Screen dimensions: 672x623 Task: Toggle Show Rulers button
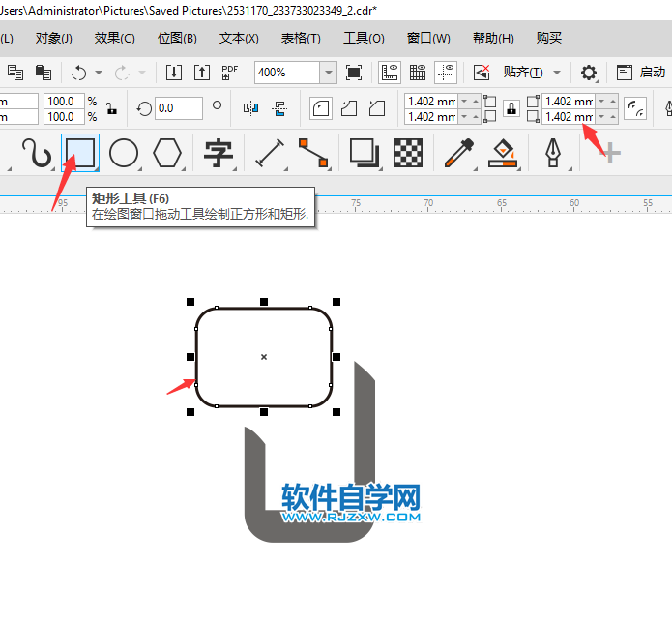click(x=390, y=73)
